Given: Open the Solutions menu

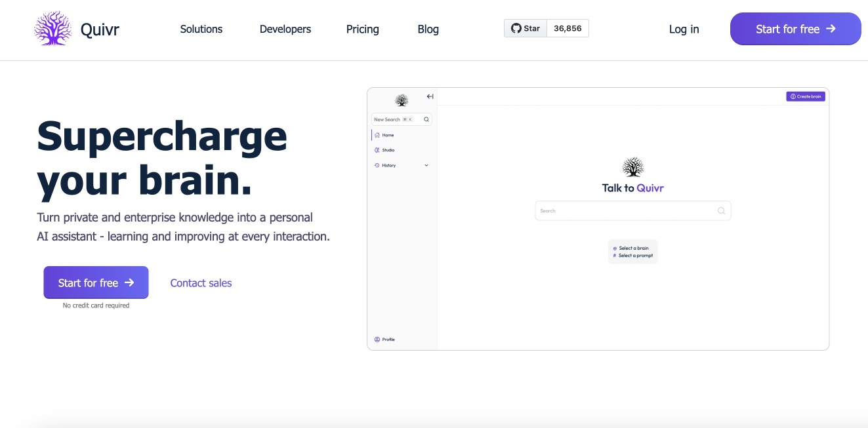Looking at the screenshot, I should coord(201,29).
